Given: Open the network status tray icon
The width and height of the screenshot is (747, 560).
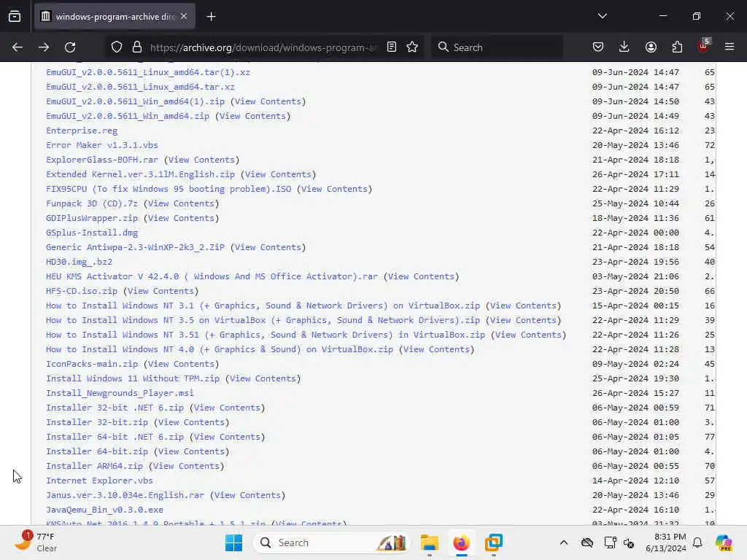Looking at the screenshot, I should pos(610,542).
